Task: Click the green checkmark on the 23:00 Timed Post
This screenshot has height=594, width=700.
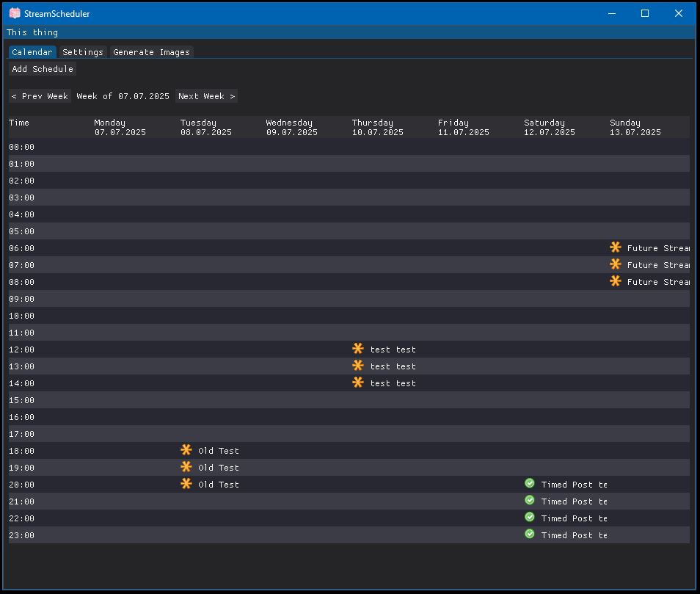Action: coord(529,534)
